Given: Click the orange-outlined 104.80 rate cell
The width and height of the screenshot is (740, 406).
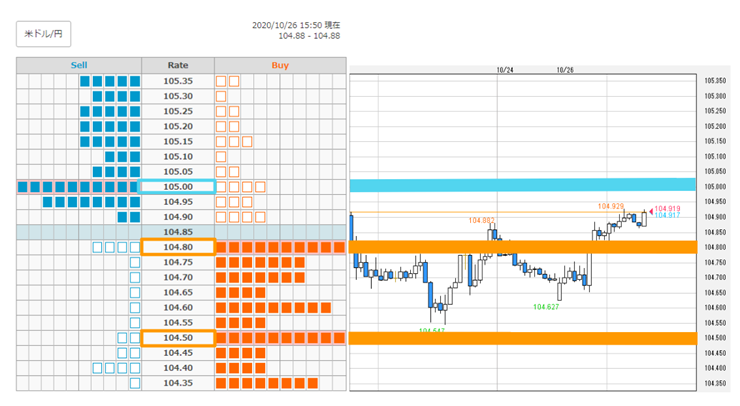Looking at the screenshot, I should coord(178,247).
